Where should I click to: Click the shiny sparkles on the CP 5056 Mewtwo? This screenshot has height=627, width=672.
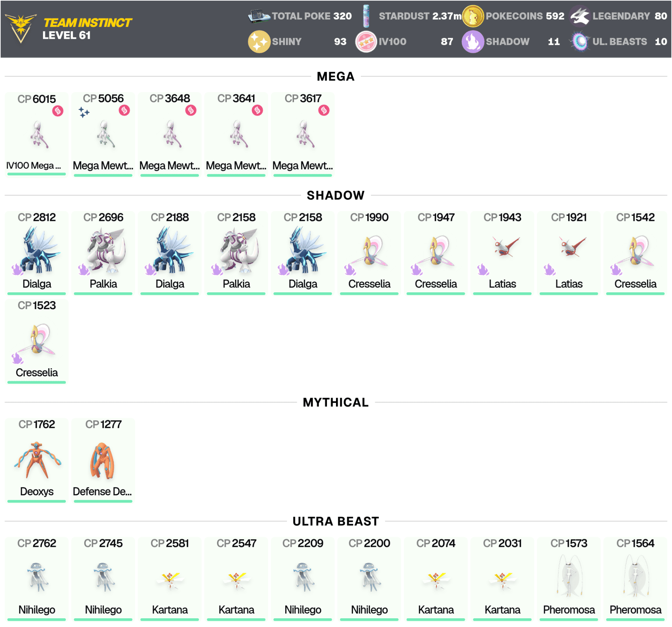84,112
